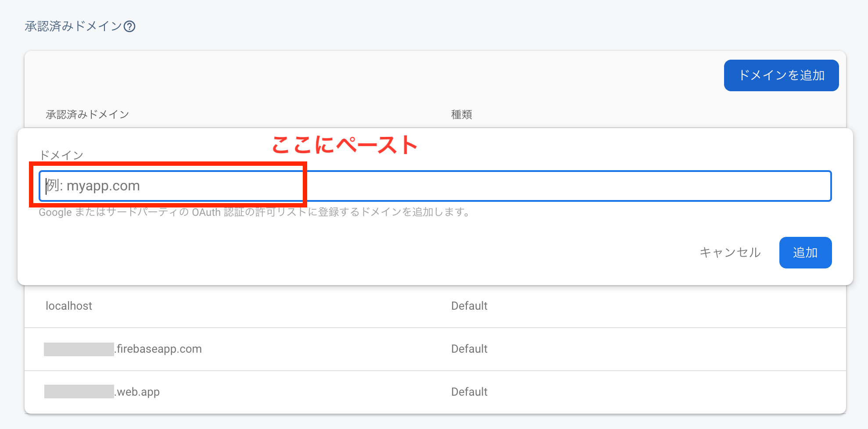Focus the domain input with myapp.com placeholder
The height and width of the screenshot is (429, 868).
click(434, 186)
